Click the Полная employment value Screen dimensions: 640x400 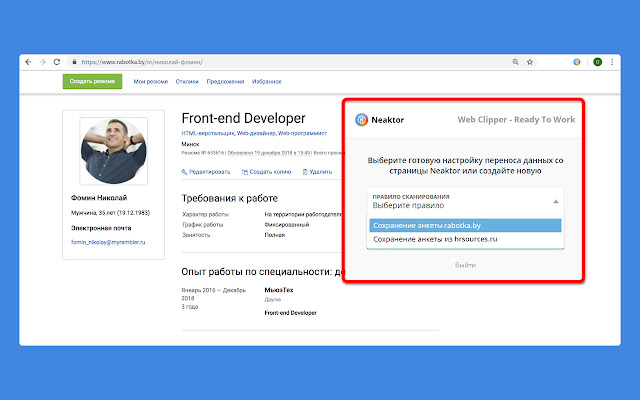[x=274, y=235]
